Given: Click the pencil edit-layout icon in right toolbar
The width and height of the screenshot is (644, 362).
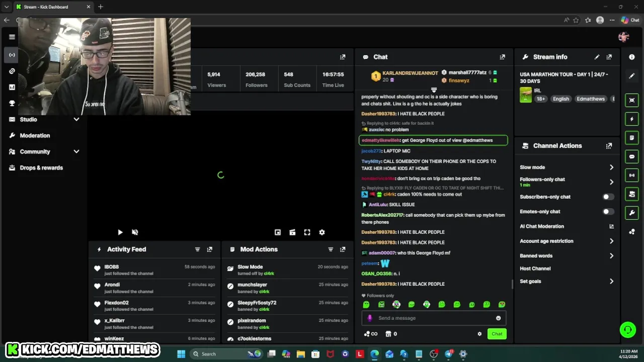Looking at the screenshot, I should click(632, 76).
